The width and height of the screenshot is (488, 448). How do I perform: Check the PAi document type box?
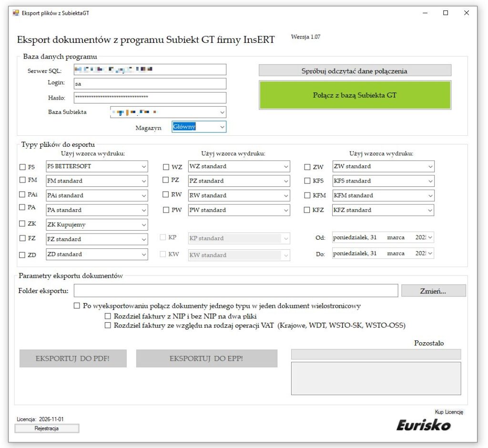(22, 194)
